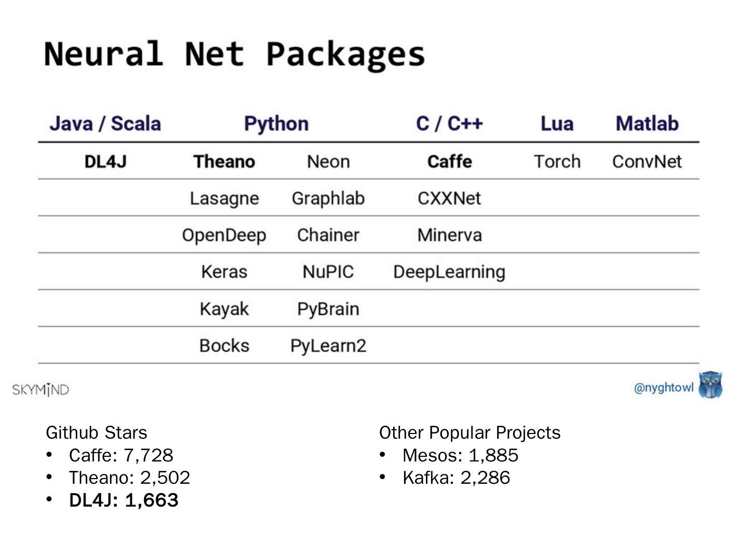
Task: Select the Java / Scala column header
Action: 105,124
